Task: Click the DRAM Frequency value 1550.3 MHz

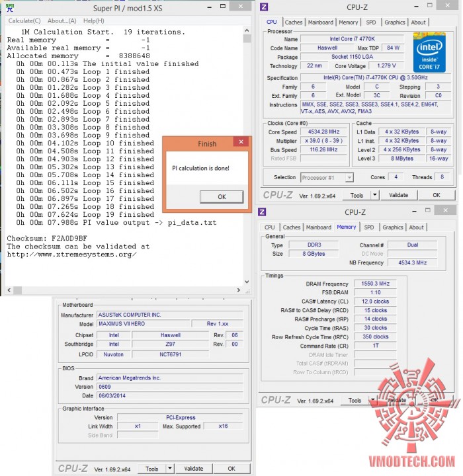Action: click(x=375, y=284)
